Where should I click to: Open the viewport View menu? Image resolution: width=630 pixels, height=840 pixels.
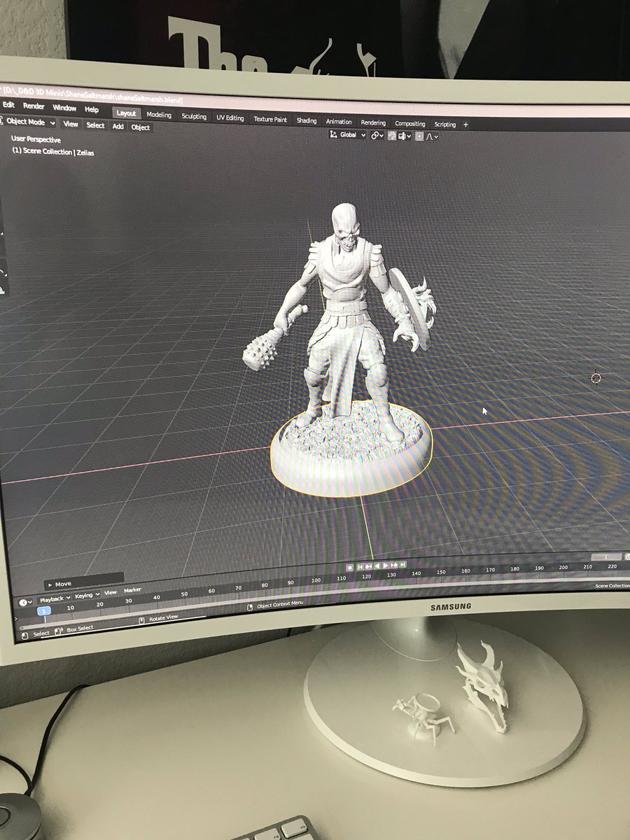click(x=71, y=124)
